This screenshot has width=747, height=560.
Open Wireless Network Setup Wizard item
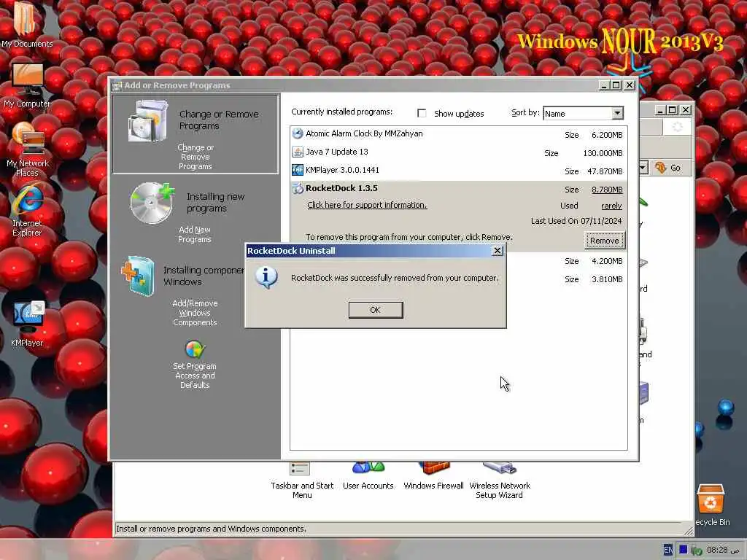point(499,482)
